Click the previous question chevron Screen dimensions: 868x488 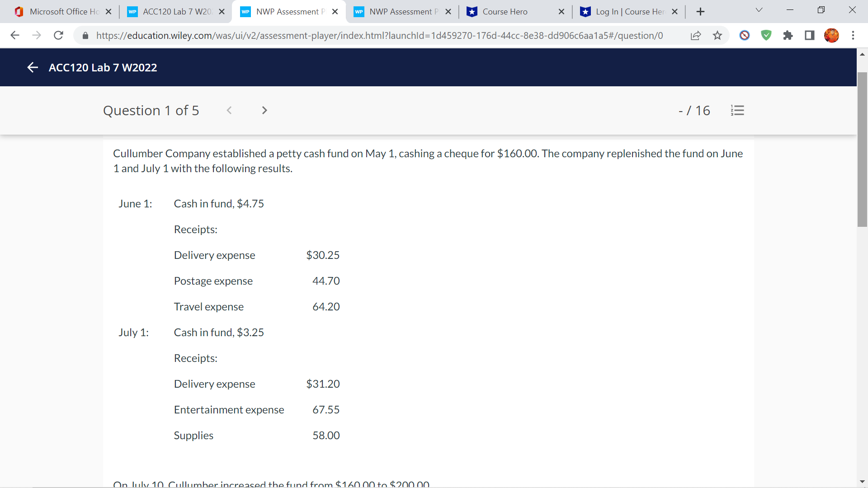(x=230, y=110)
